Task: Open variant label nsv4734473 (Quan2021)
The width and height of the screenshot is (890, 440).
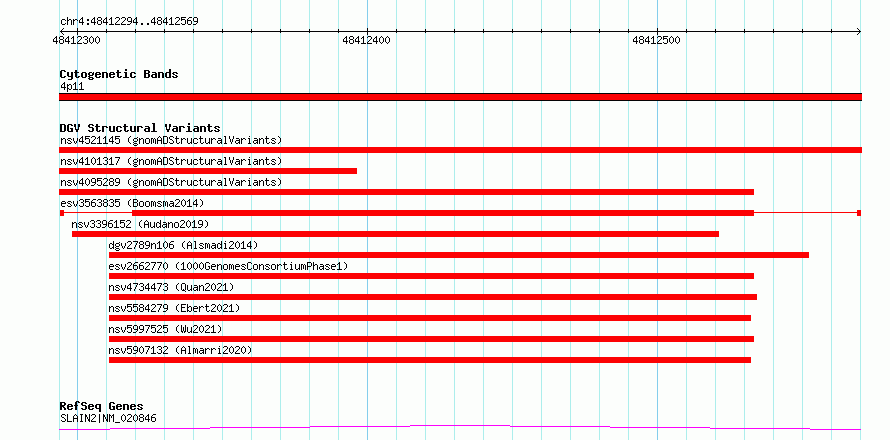Action: click(171, 287)
